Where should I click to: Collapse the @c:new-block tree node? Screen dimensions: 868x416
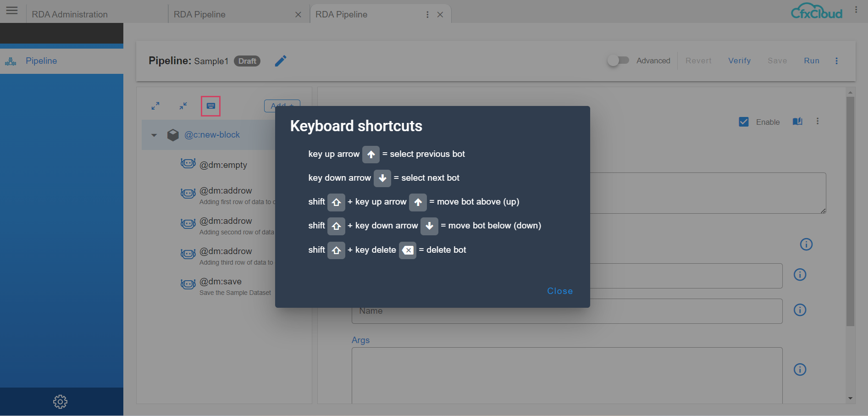(154, 135)
